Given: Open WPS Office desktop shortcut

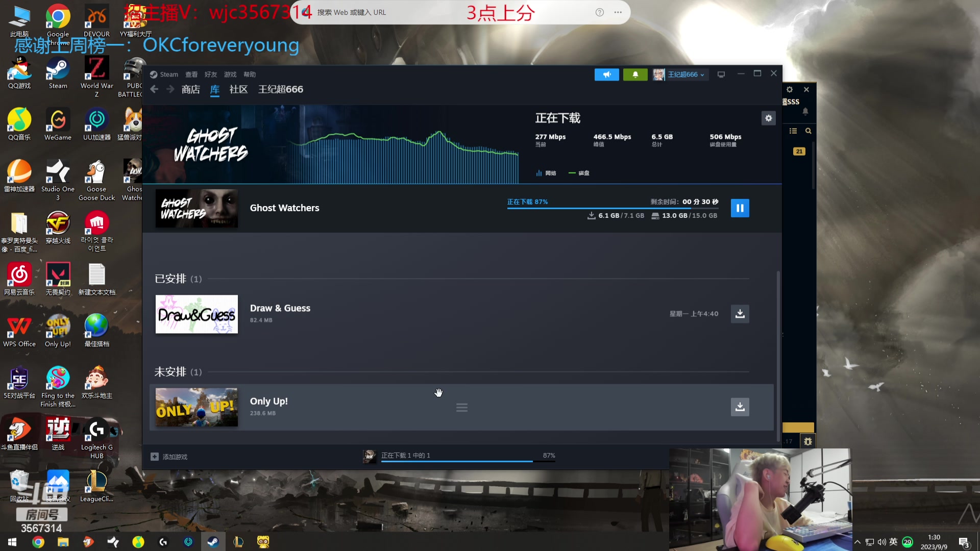Looking at the screenshot, I should point(19,331).
